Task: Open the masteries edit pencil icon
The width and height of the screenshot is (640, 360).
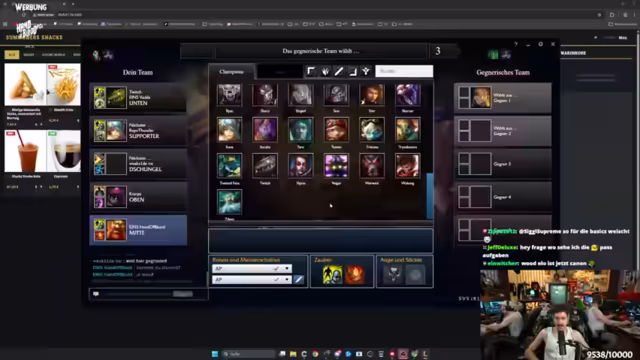Action: pos(298,280)
